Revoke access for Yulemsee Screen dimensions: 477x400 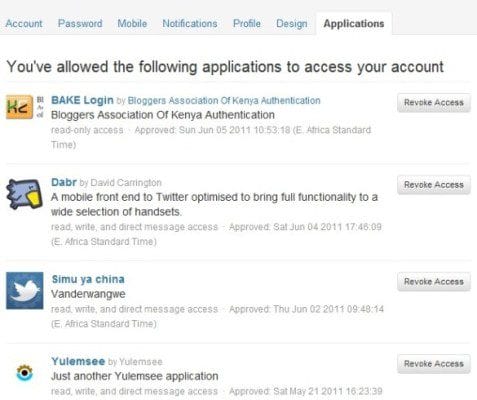pos(434,364)
